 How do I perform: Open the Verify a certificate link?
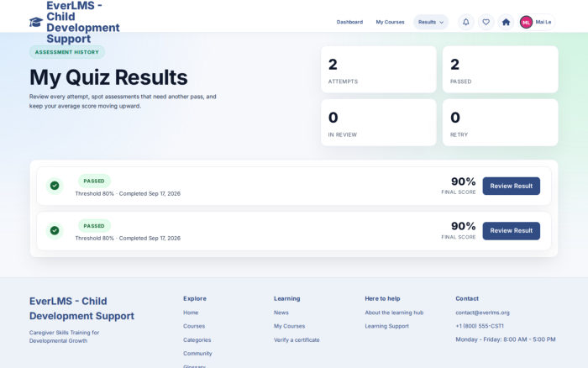pyautogui.click(x=297, y=340)
